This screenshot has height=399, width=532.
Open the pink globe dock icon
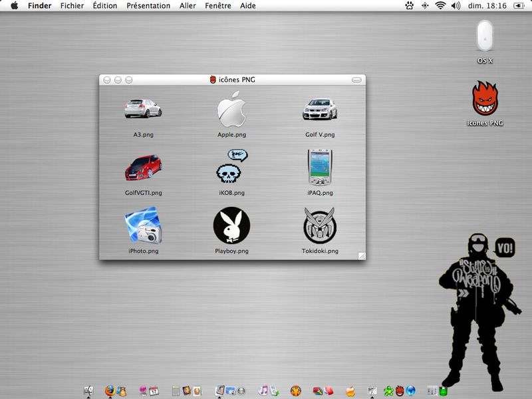point(143,391)
